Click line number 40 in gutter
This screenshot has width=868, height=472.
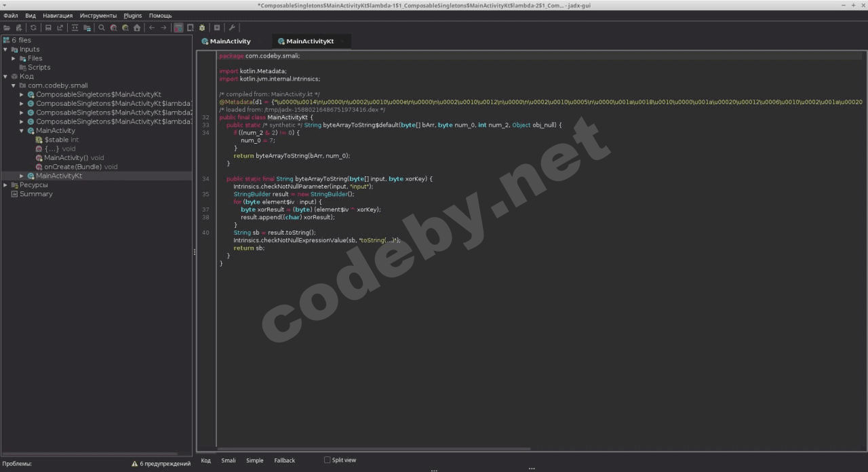(x=205, y=233)
